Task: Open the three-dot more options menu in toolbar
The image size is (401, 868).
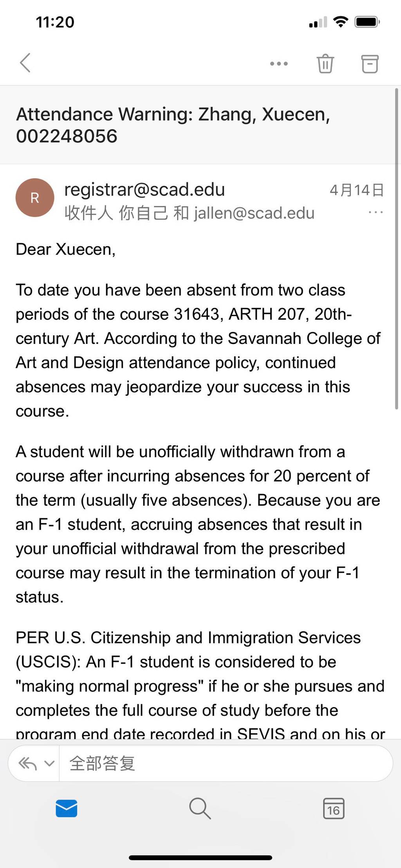Action: 279,63
